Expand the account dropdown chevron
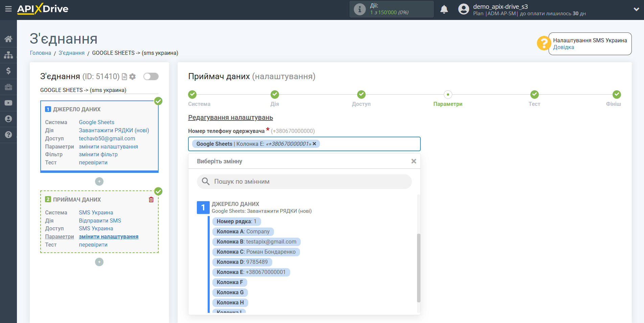The height and width of the screenshot is (323, 644). pyautogui.click(x=636, y=9)
